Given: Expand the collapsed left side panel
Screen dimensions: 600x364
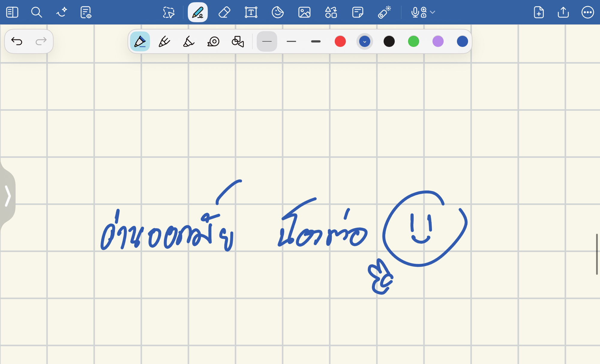Looking at the screenshot, I should 7,196.
